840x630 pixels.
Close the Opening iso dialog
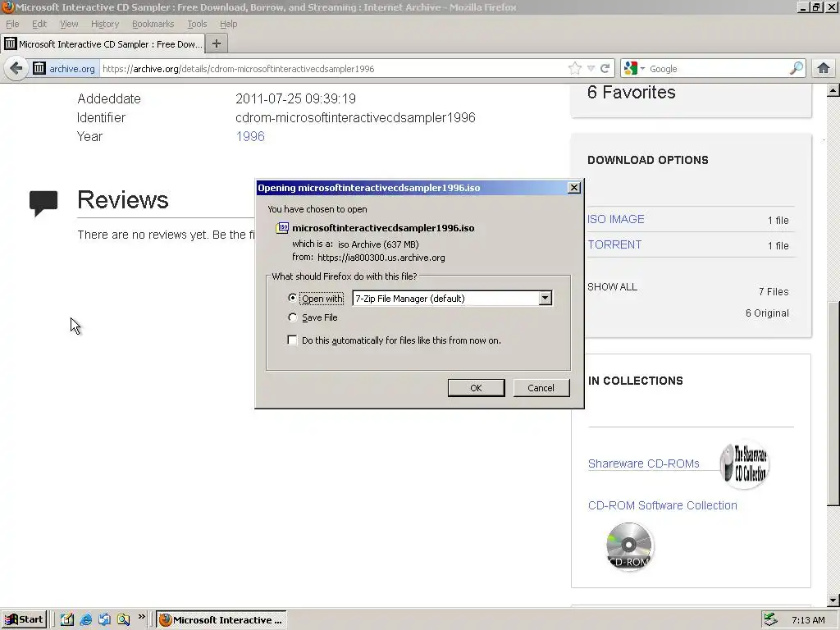tap(573, 188)
